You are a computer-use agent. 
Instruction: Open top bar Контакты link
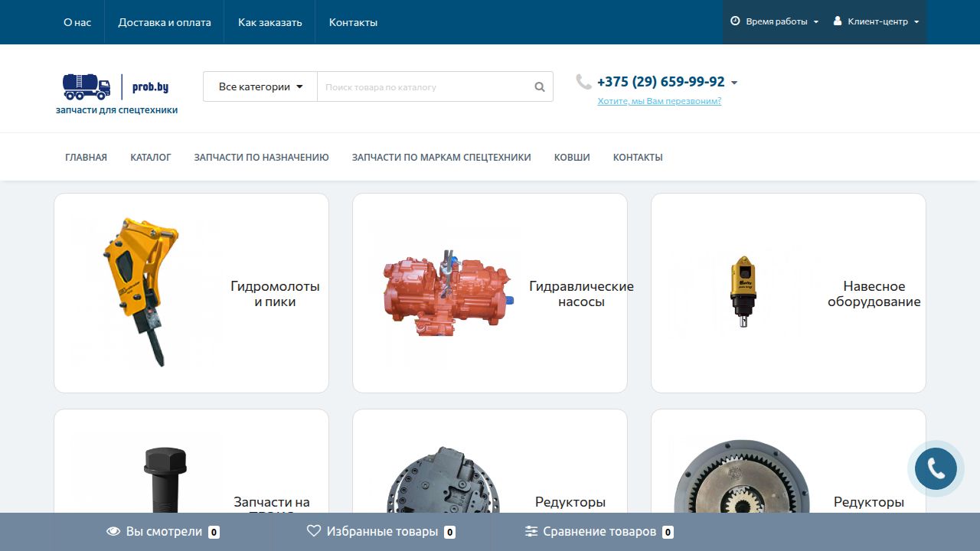[x=353, y=22]
